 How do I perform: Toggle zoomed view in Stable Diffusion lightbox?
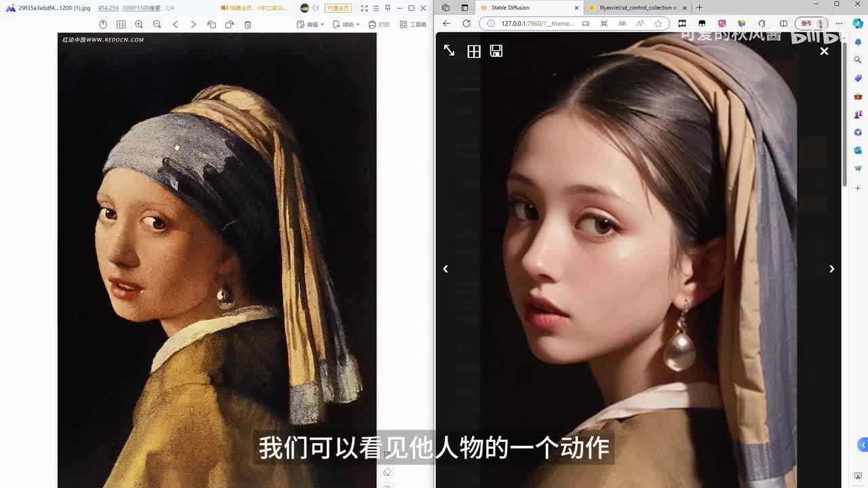click(449, 51)
